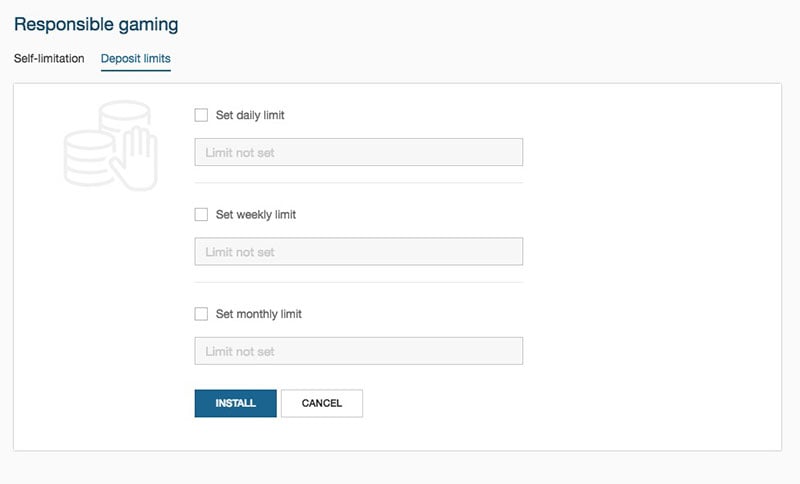The height and width of the screenshot is (484, 800).
Task: Enable the Set daily limit checkbox
Action: pos(201,115)
